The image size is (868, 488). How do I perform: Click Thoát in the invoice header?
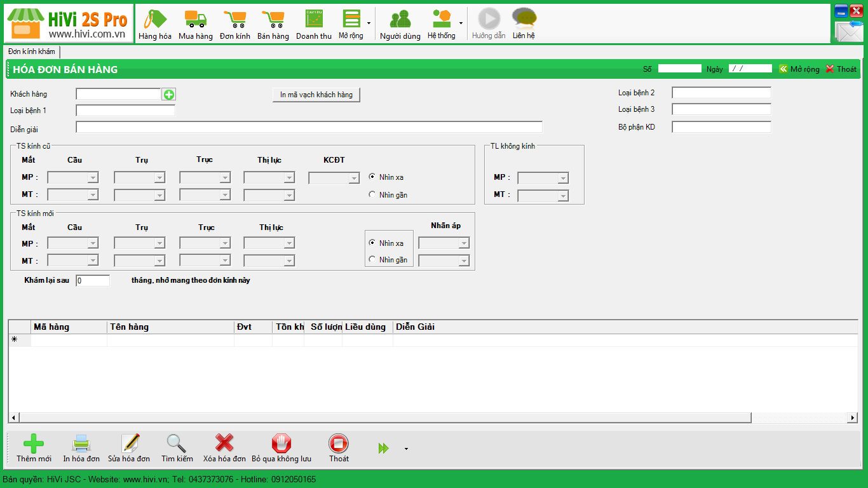point(841,69)
